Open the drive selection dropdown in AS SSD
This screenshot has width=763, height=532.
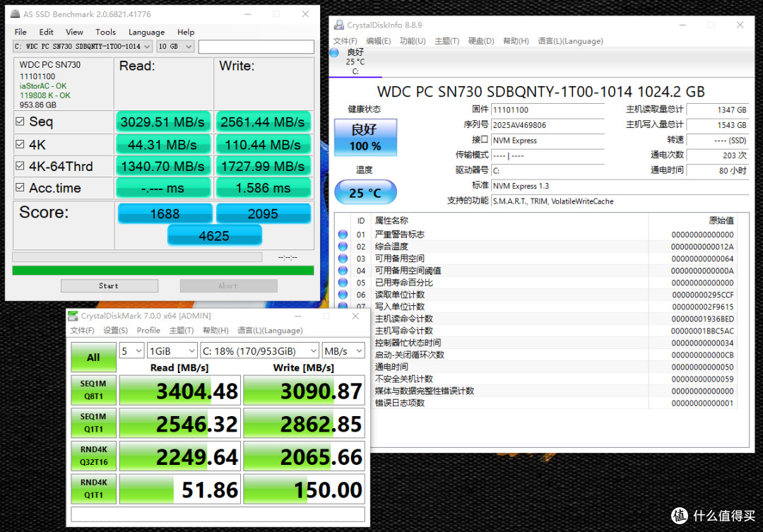[x=82, y=46]
